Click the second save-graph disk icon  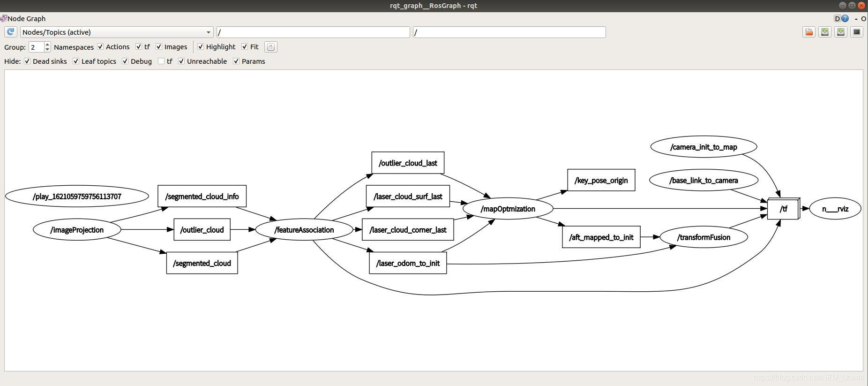click(x=841, y=32)
